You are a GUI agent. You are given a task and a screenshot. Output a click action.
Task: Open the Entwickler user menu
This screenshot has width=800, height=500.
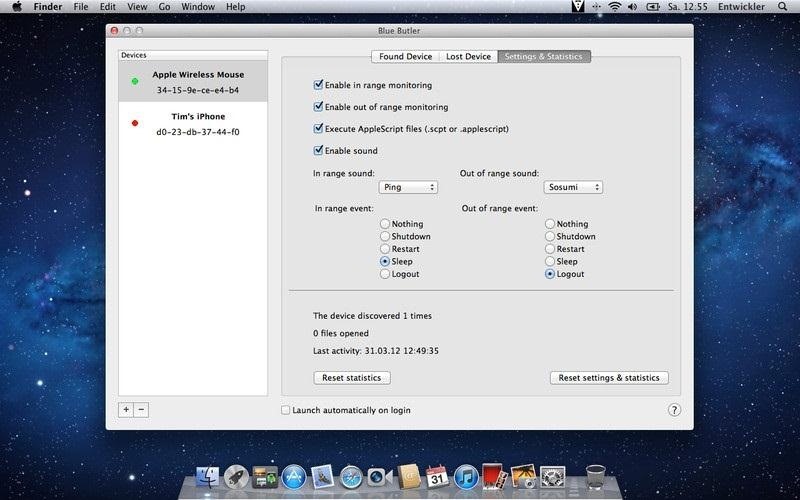[741, 7]
